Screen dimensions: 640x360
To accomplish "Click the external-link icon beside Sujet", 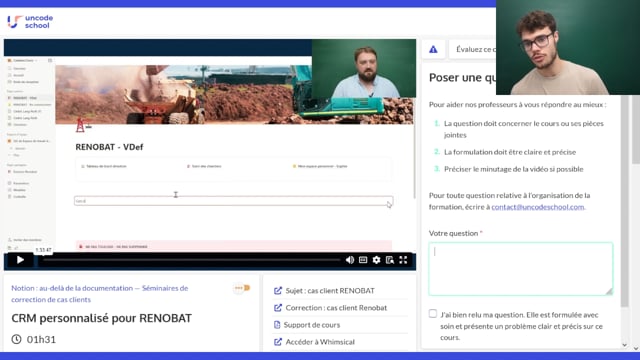I will (x=278, y=291).
